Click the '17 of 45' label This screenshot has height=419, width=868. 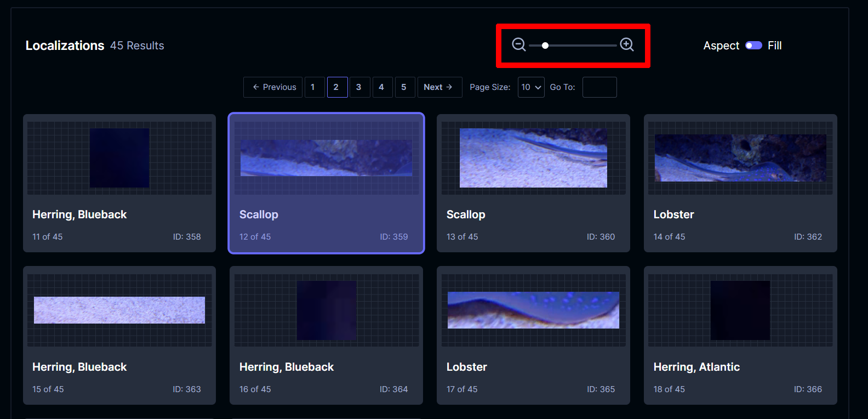462,389
